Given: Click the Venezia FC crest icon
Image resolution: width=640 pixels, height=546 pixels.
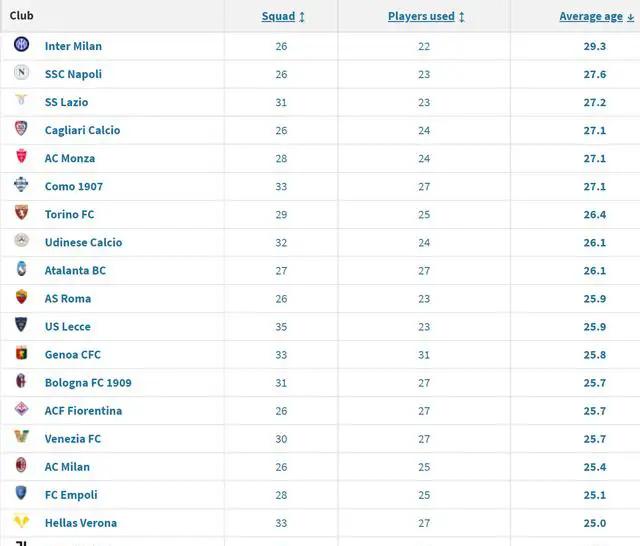Looking at the screenshot, I should click(x=21, y=437).
